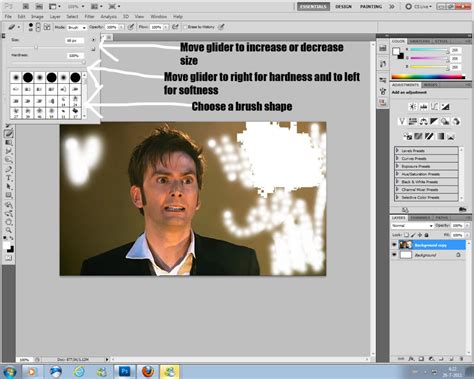Click the color spectrum ramp
Image resolution: width=474 pixels, height=379 pixels.
coord(428,77)
